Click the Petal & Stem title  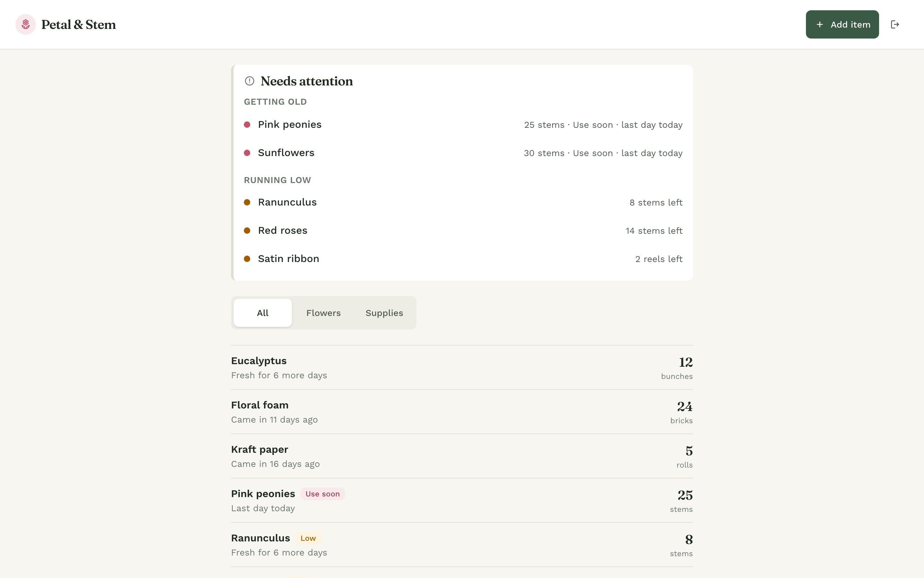pos(78,24)
